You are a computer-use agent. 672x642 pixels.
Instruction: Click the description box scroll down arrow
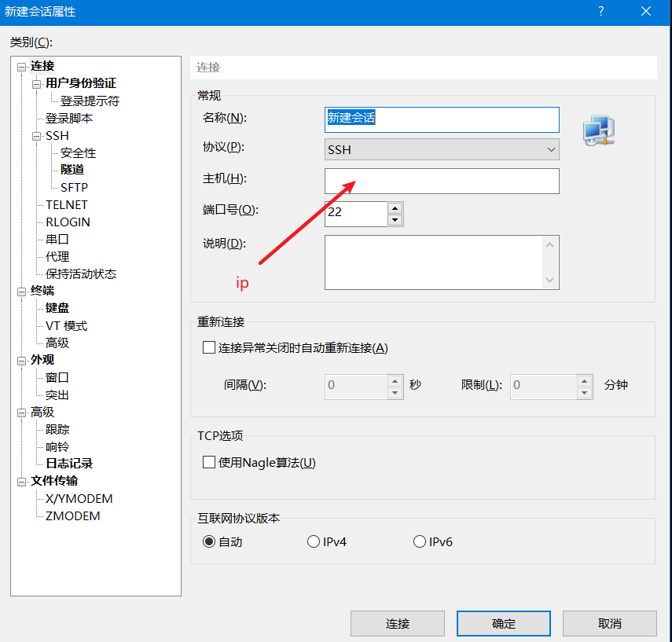point(550,280)
